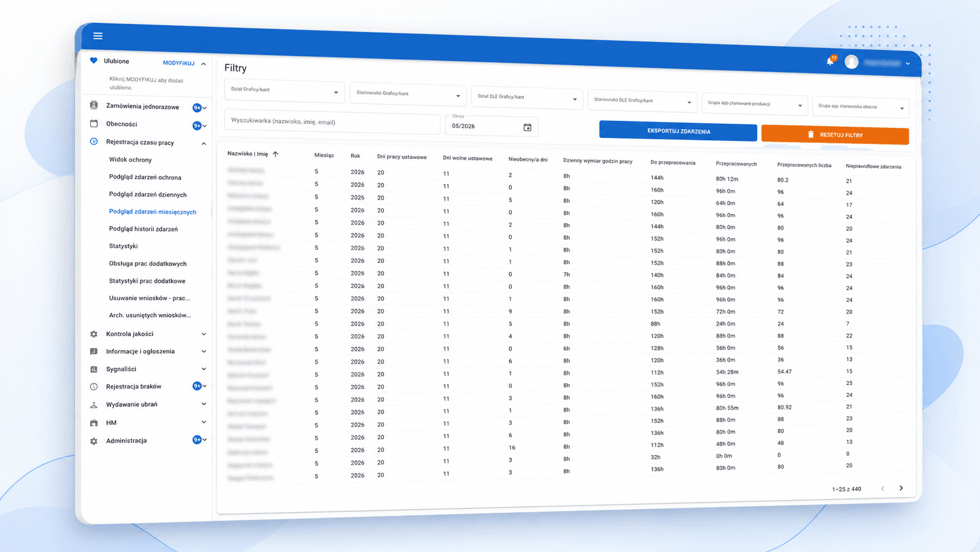Click Do przepracowania column header
This screenshot has width=980, height=552.
click(673, 162)
